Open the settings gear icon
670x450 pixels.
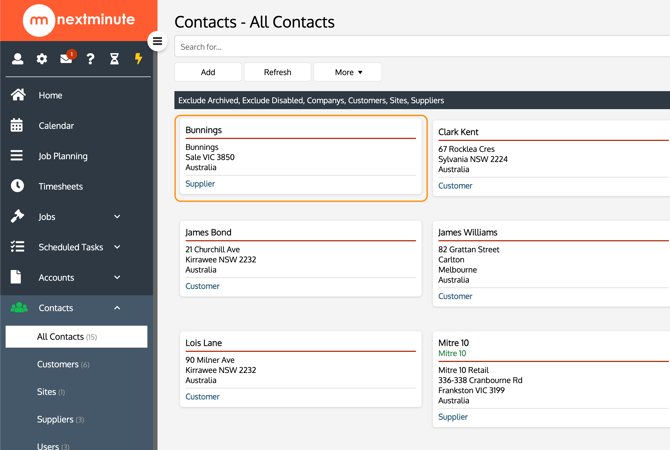click(x=42, y=59)
